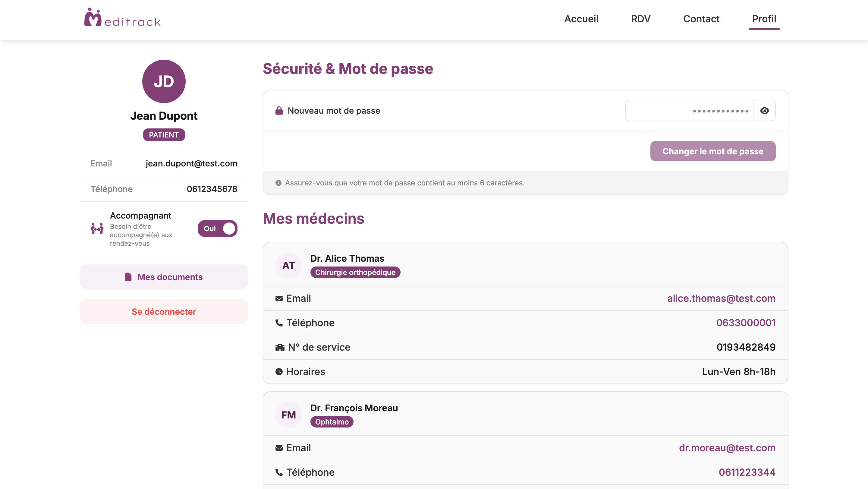Click the FM doctor avatar
The width and height of the screenshot is (868, 489).
(288, 415)
